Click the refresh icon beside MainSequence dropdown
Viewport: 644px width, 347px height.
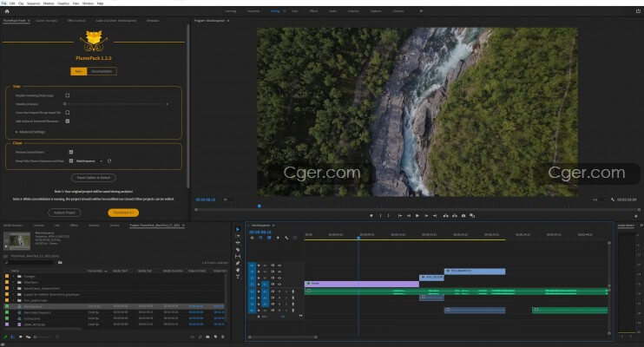coord(110,160)
